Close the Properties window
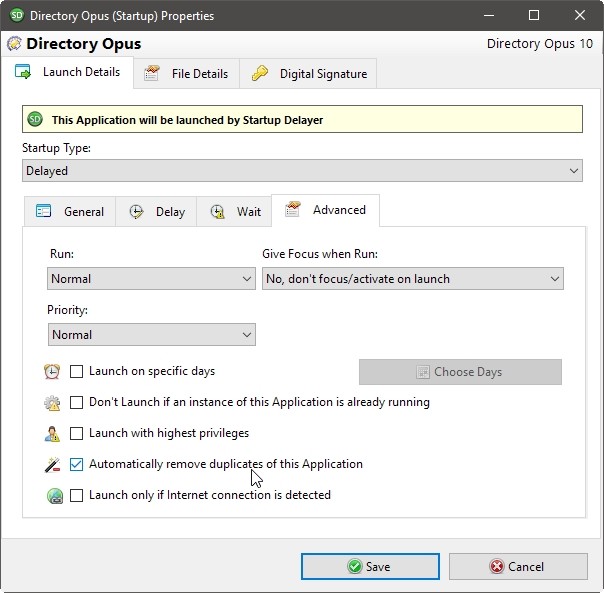The width and height of the screenshot is (604, 593). [x=580, y=15]
